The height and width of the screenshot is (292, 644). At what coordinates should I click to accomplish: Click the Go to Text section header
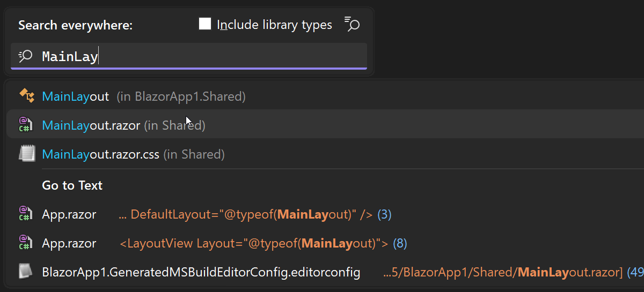point(72,185)
